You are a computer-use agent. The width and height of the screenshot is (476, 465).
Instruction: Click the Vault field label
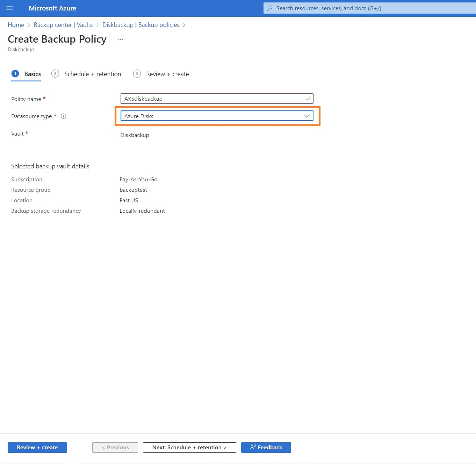(17, 134)
